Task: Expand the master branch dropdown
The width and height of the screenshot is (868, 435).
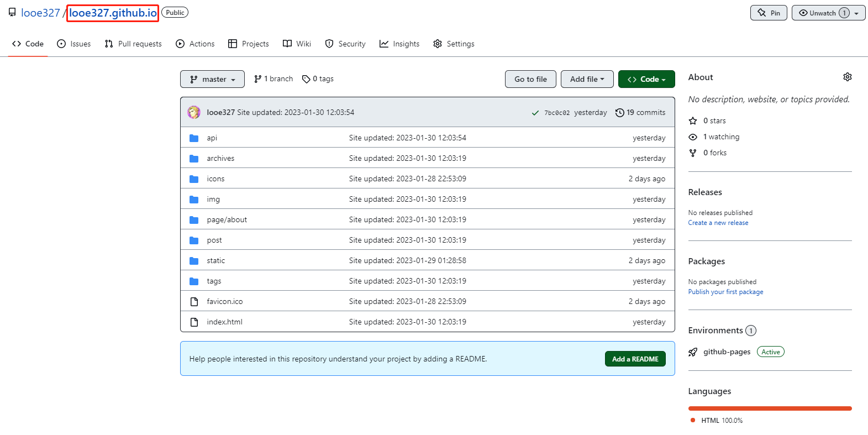Action: 212,79
